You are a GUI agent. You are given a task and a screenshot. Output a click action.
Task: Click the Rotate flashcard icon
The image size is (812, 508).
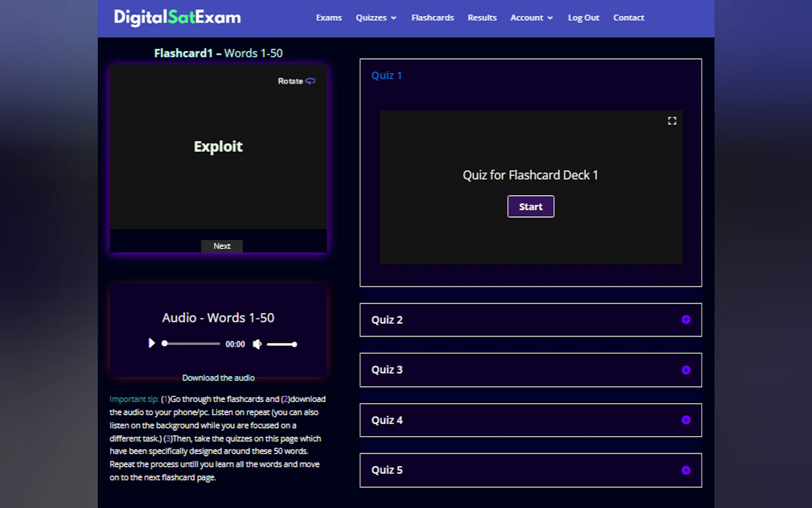tap(310, 81)
